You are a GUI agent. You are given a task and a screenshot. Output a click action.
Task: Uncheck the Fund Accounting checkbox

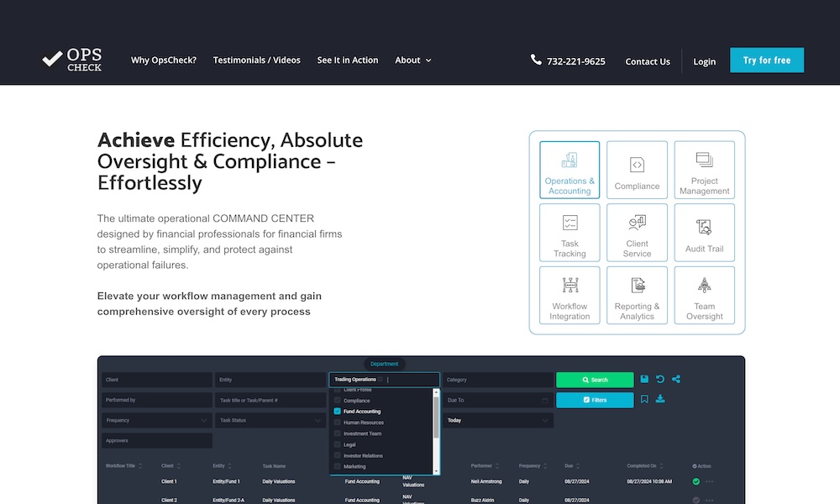338,412
